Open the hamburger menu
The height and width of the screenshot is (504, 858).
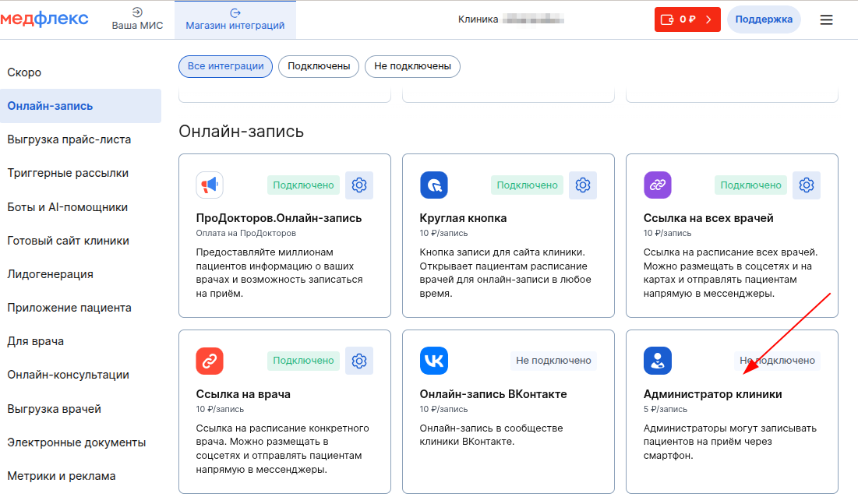point(826,20)
